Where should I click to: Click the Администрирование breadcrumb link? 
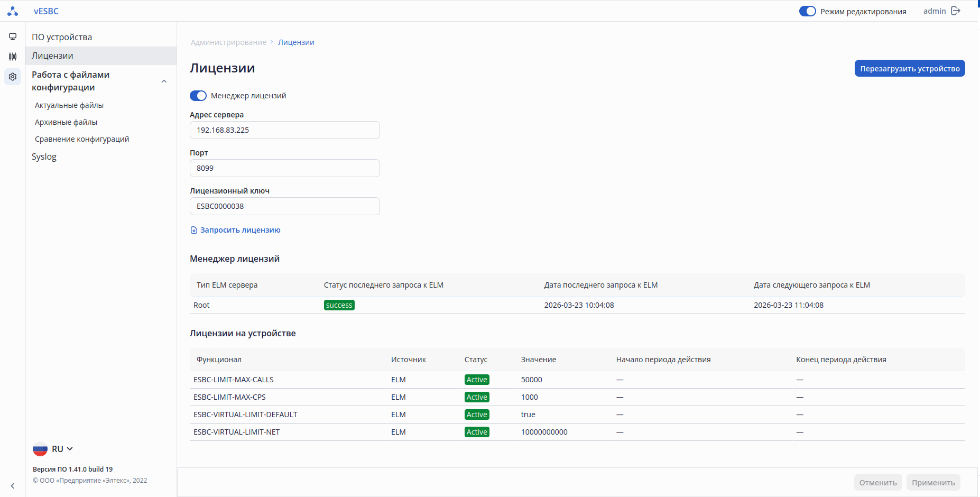[228, 42]
